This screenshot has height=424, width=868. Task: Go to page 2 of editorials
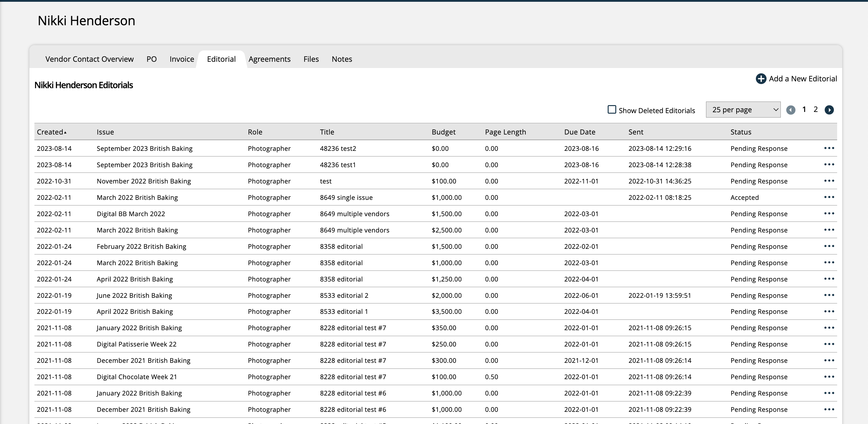[815, 109]
